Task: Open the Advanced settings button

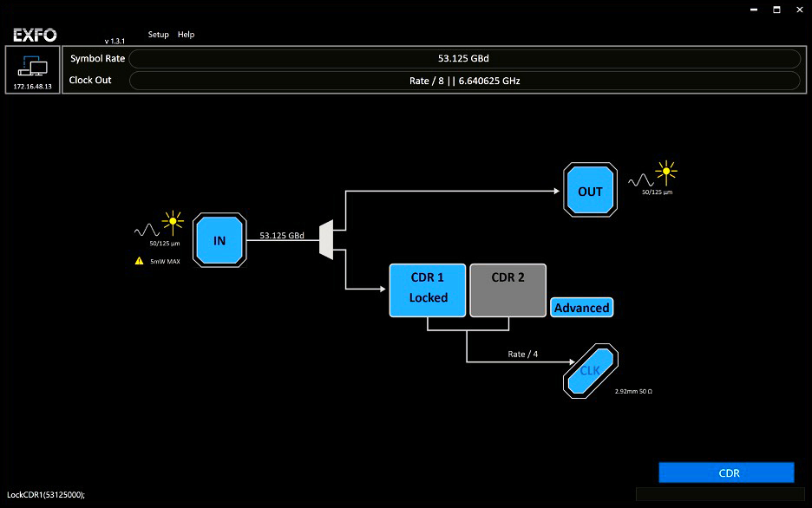Action: point(581,308)
